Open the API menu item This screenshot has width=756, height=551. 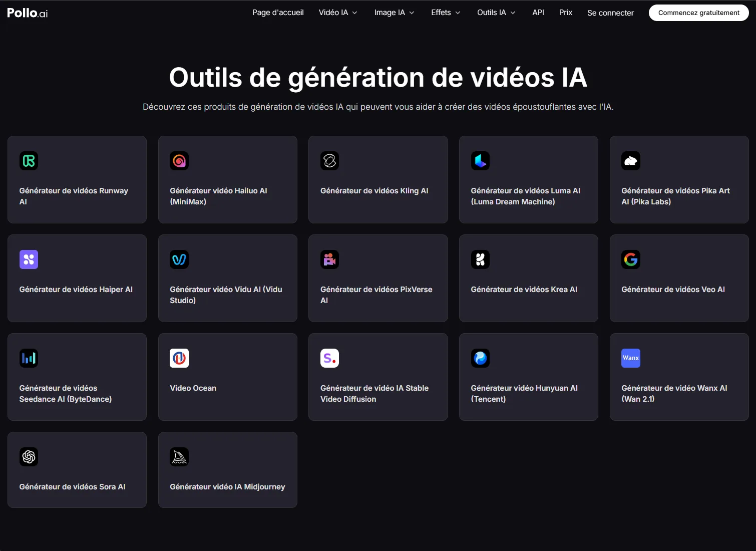point(538,13)
